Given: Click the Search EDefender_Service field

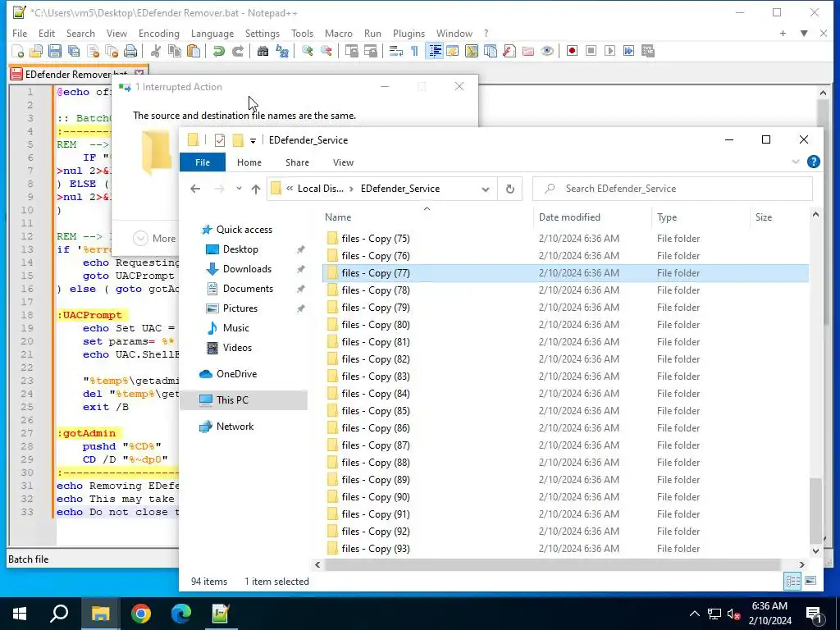Looking at the screenshot, I should [x=673, y=189].
